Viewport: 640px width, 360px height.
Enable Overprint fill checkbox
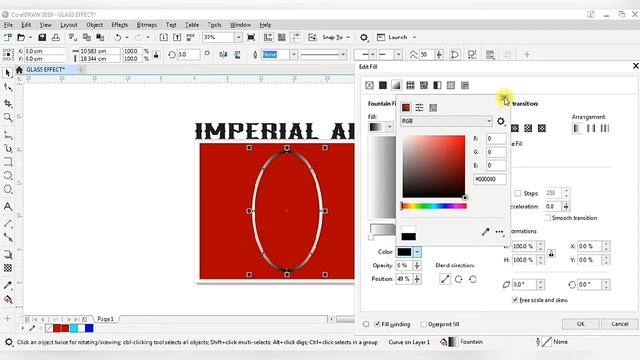(x=423, y=324)
